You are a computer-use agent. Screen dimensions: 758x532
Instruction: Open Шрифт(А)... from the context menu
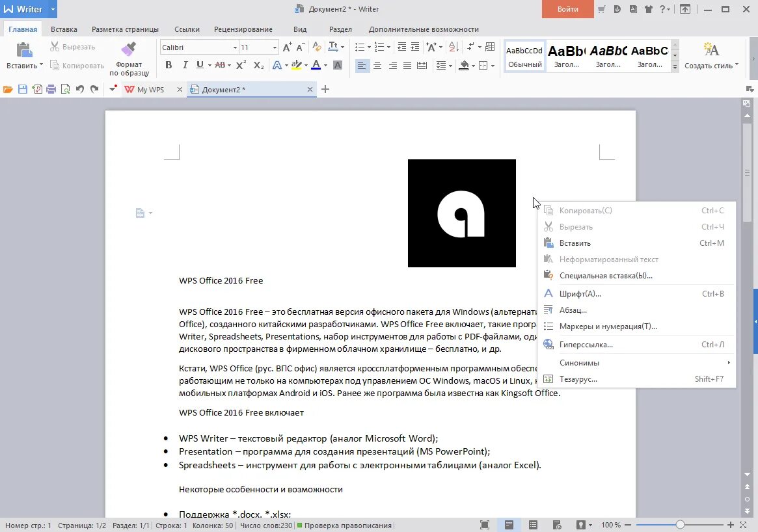tap(636, 294)
